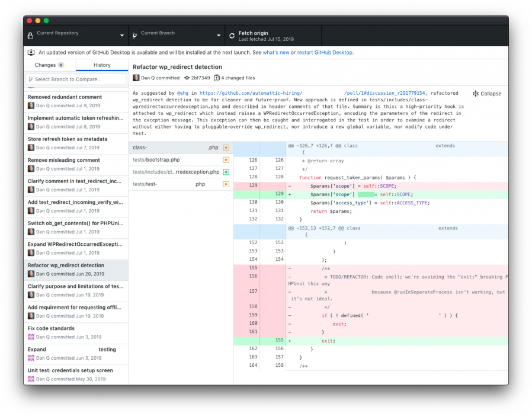Viewport: 532px width, 416px height.
Task: Open the @ehg mention link
Action: point(182,93)
